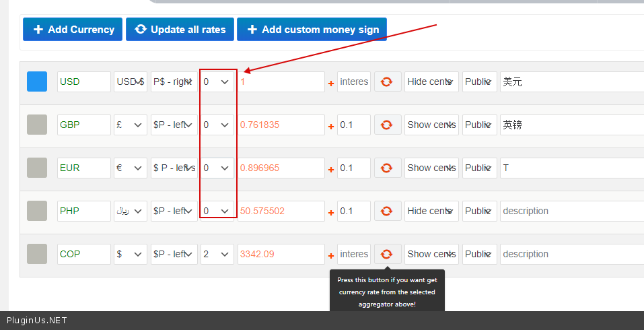
Task: Click the Add custom money sign button
Action: (312, 30)
